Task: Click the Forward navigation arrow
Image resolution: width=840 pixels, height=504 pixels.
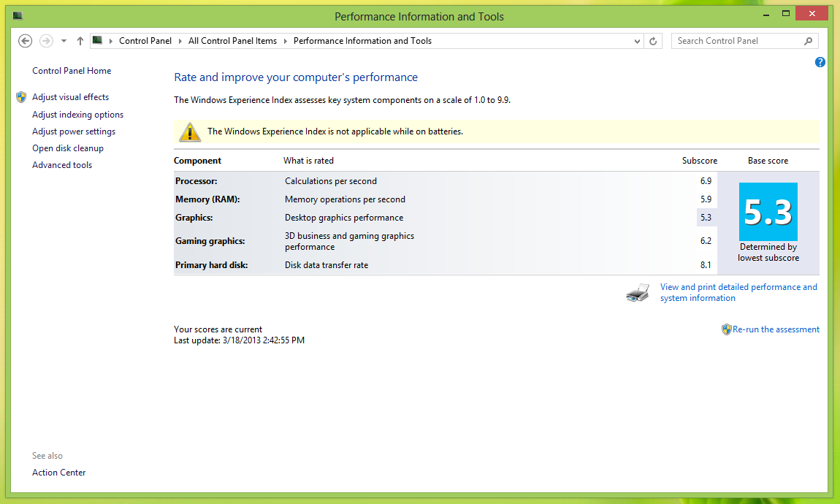Action: tap(46, 41)
